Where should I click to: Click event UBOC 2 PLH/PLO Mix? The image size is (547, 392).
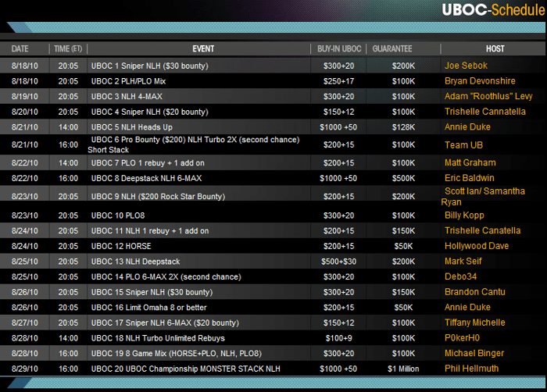pyautogui.click(x=128, y=81)
